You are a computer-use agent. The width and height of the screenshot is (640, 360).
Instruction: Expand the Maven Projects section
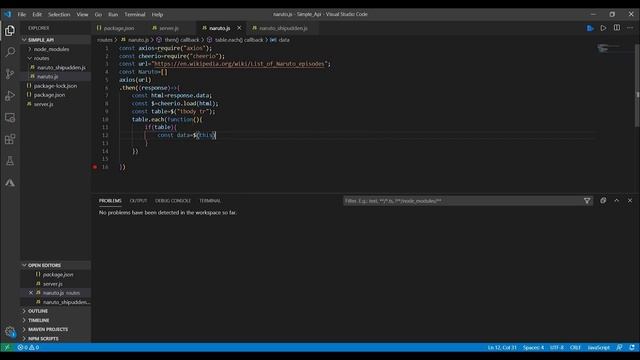[56, 329]
